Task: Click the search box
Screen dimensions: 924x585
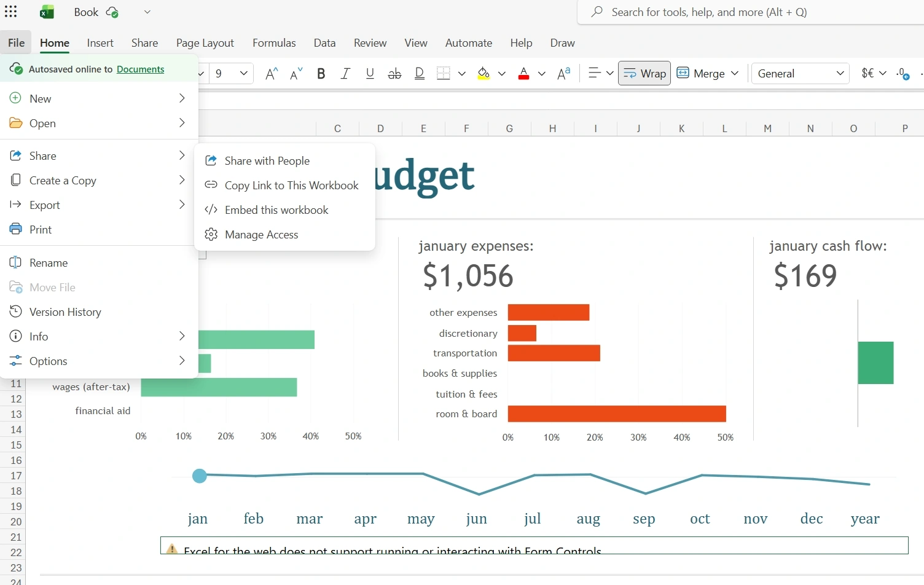Action: pyautogui.click(x=751, y=12)
